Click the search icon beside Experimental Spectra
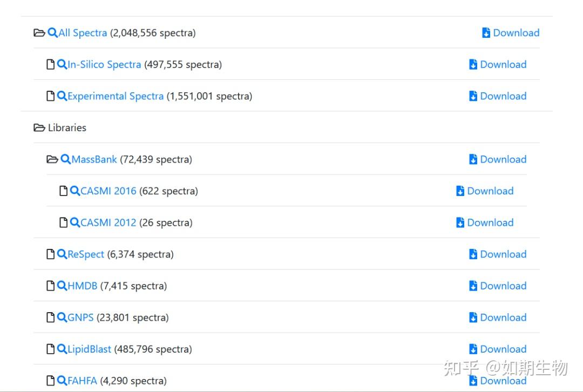Image resolution: width=583 pixels, height=392 pixels. [62, 96]
